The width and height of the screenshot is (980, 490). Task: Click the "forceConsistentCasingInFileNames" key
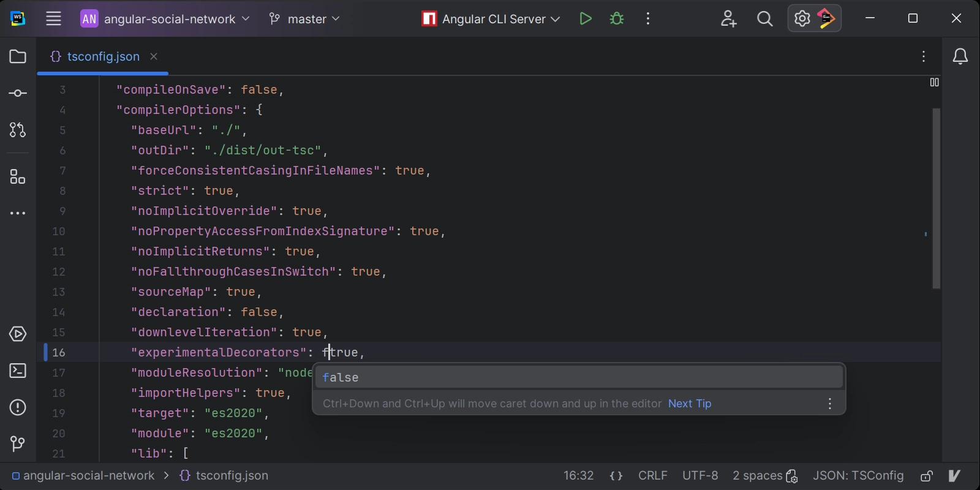(x=255, y=170)
